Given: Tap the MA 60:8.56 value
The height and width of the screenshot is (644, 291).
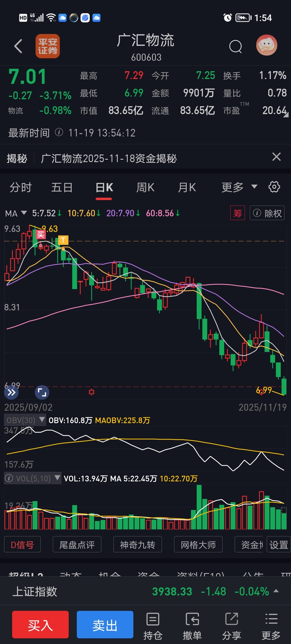Looking at the screenshot, I should (x=163, y=213).
